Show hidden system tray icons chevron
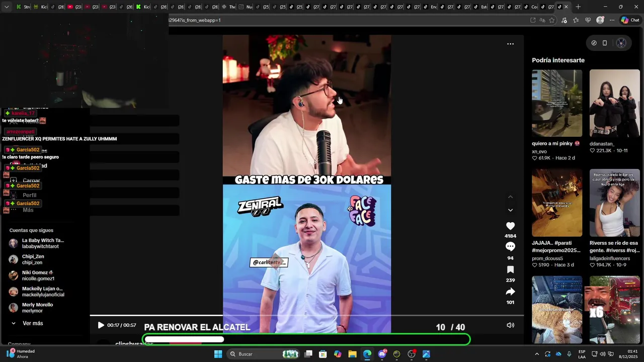The image size is (644, 362). pyautogui.click(x=537, y=354)
